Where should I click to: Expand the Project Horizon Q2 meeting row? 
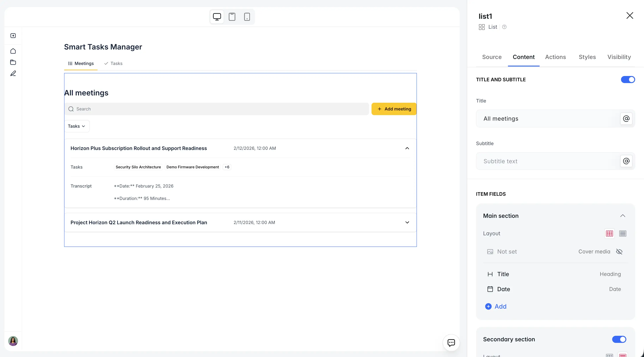coord(407,222)
